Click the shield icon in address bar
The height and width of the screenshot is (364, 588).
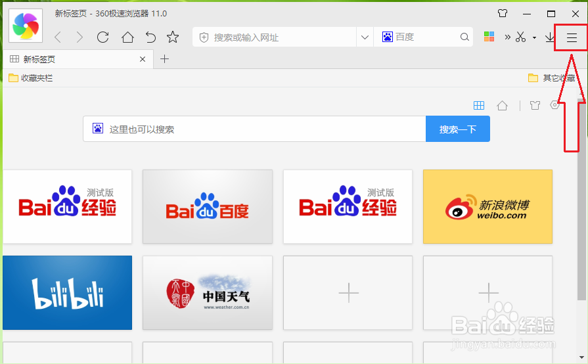tap(204, 37)
